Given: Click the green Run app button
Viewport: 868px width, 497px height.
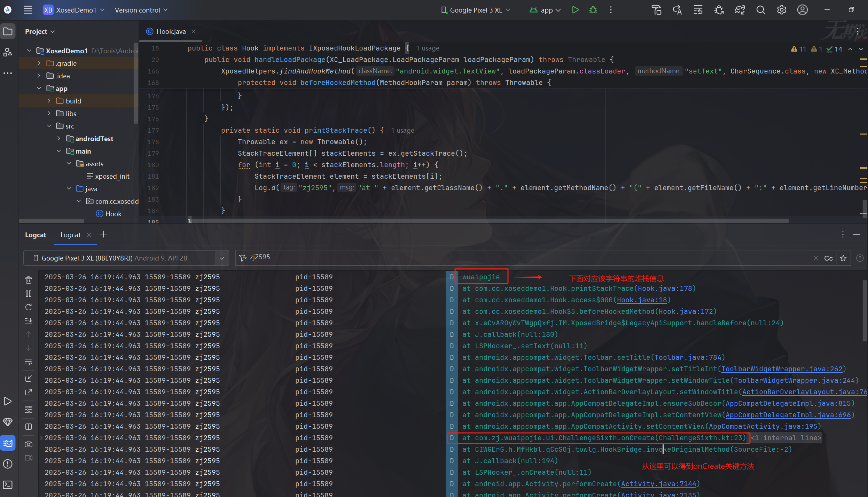Looking at the screenshot, I should [x=575, y=10].
